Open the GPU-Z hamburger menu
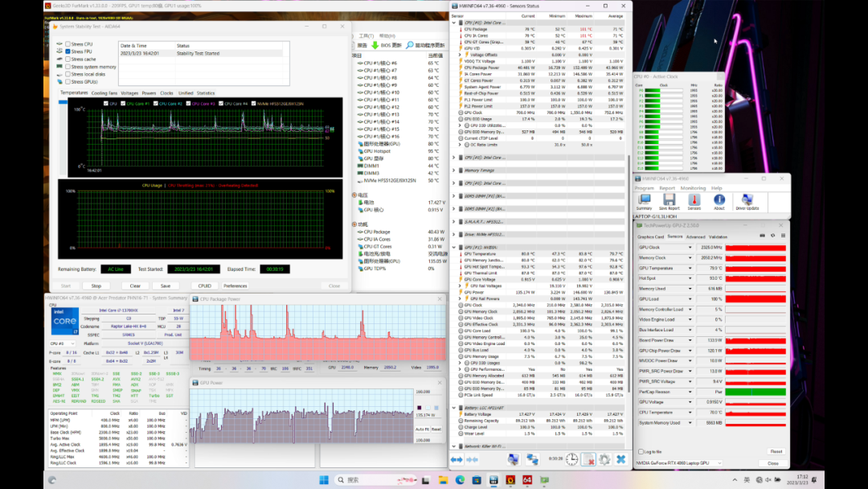 tap(783, 236)
